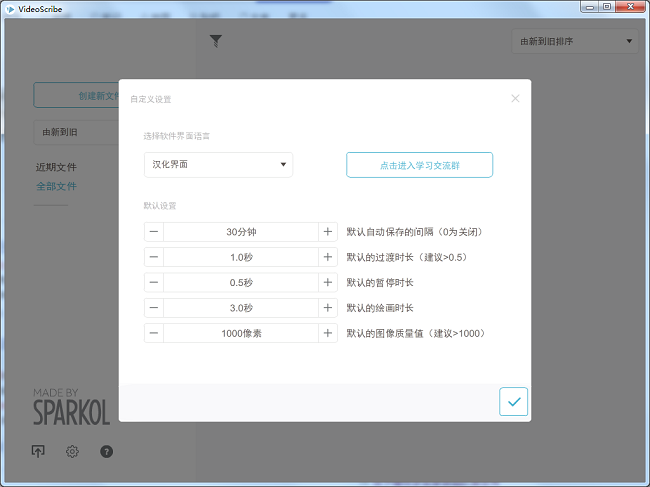Click the 3.0秒 draw time value field

(x=241, y=308)
